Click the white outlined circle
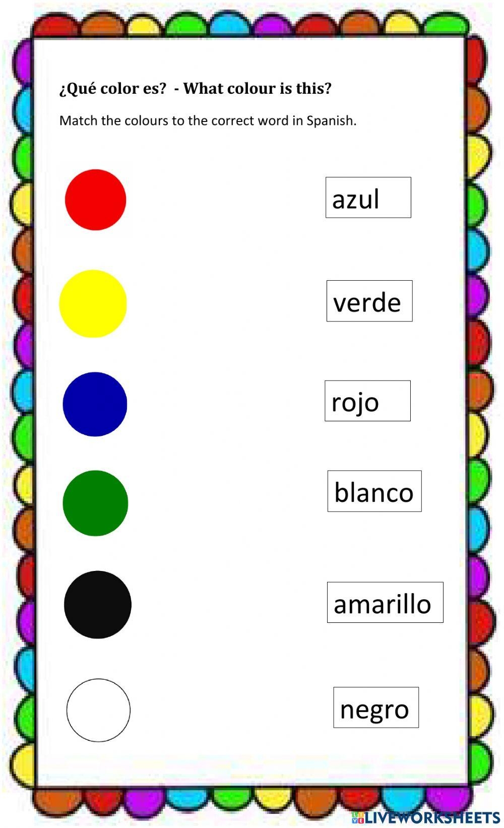The width and height of the screenshot is (504, 828). tap(98, 710)
